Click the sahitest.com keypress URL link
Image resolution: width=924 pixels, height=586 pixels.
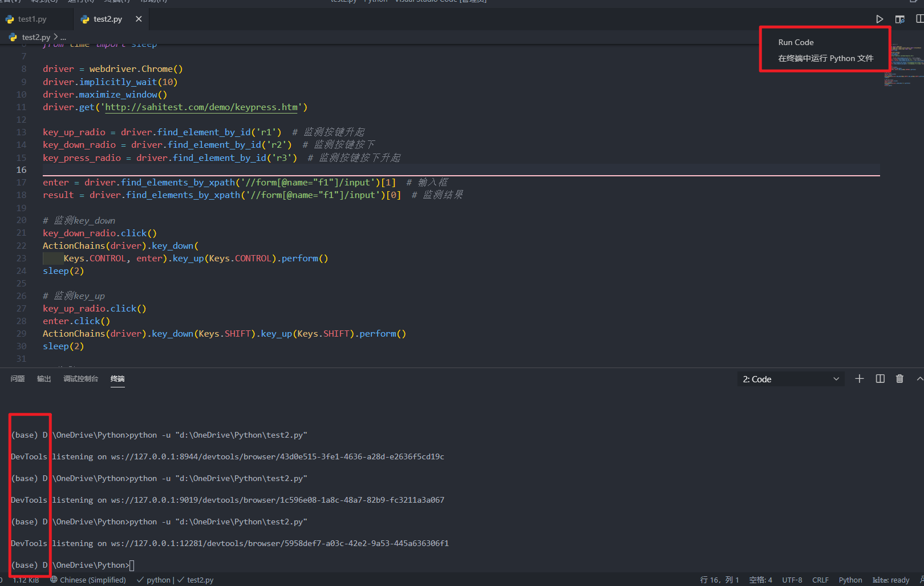pos(201,107)
